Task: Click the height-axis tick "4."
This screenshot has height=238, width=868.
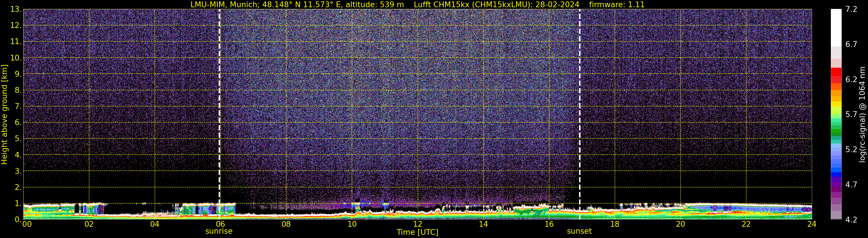Action: (18, 155)
